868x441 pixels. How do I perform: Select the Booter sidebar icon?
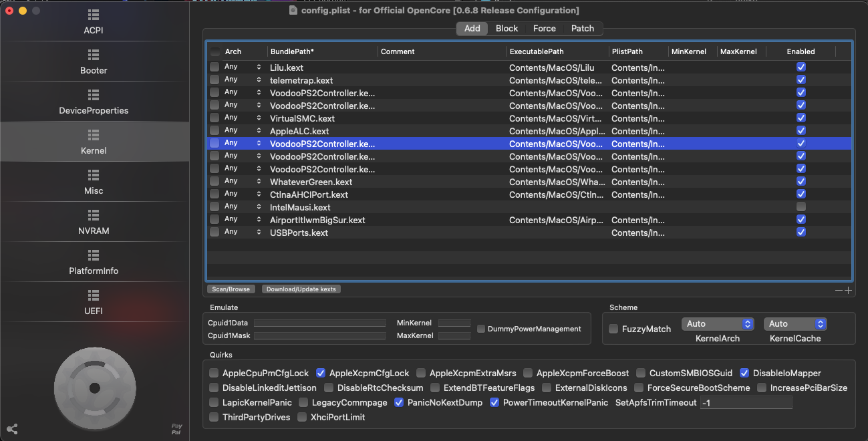point(94,55)
